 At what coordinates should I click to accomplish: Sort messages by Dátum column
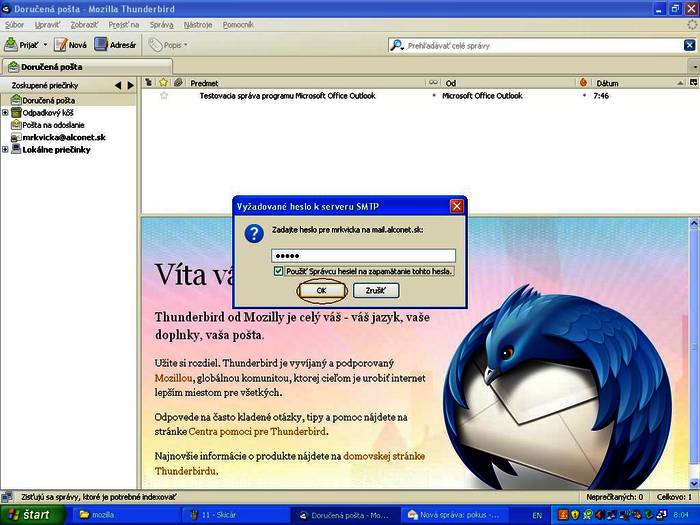(638, 83)
